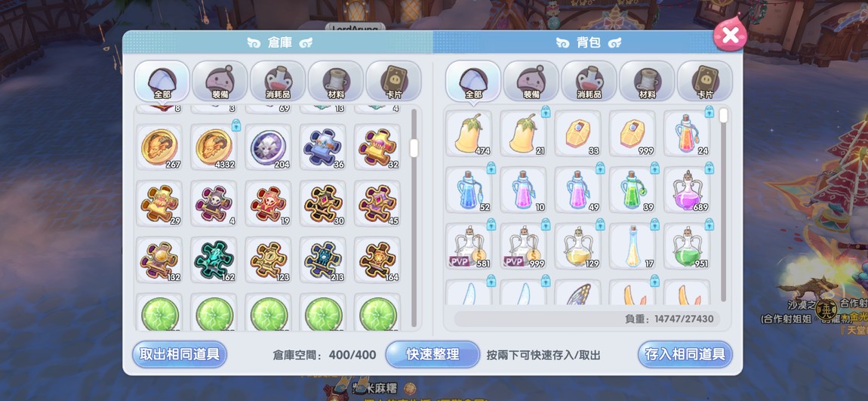The height and width of the screenshot is (401, 868).
Task: Select the PVP potion with 581 count
Action: [x=468, y=246]
